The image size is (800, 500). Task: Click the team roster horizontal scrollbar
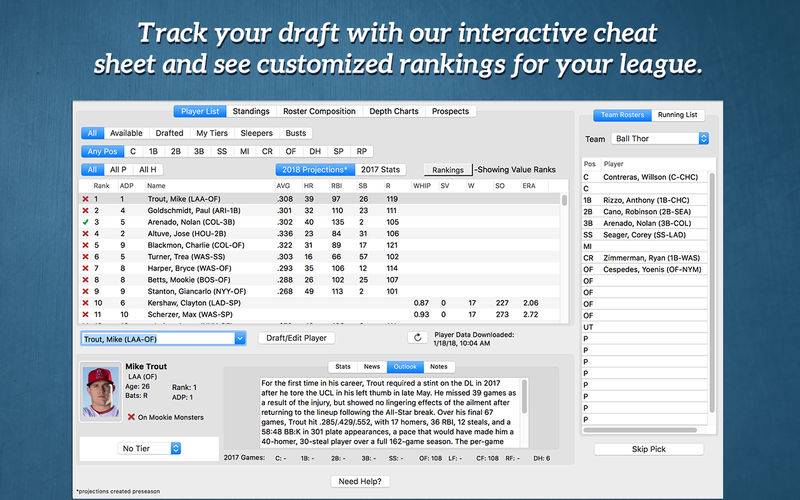(x=640, y=430)
